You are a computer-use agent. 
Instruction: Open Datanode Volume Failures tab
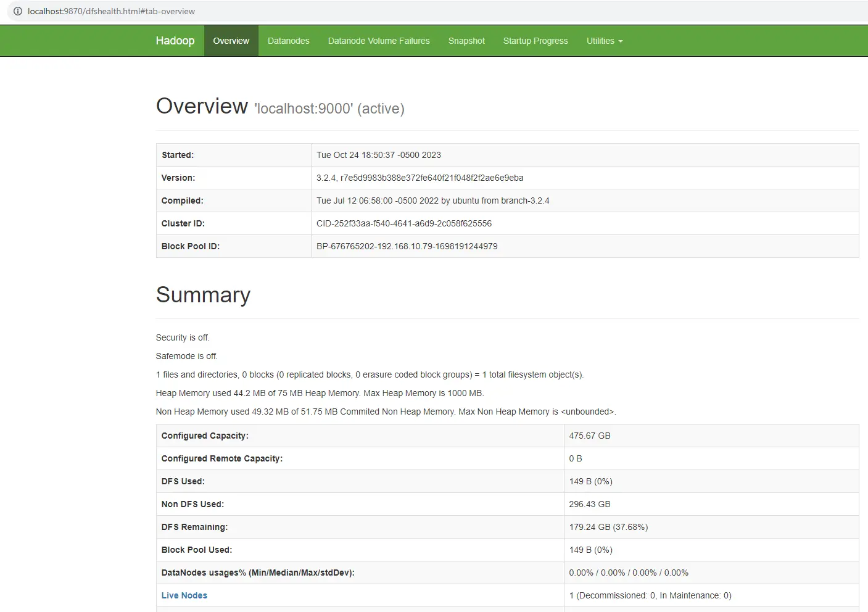(379, 41)
